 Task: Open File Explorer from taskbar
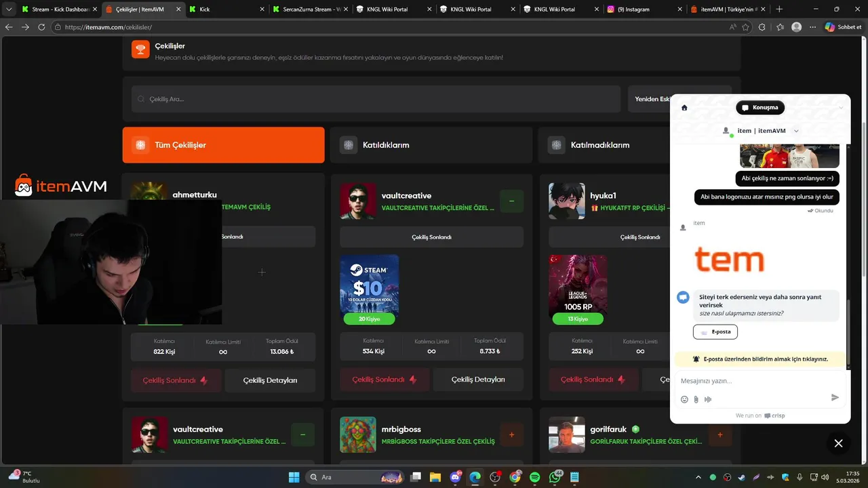coord(435,477)
